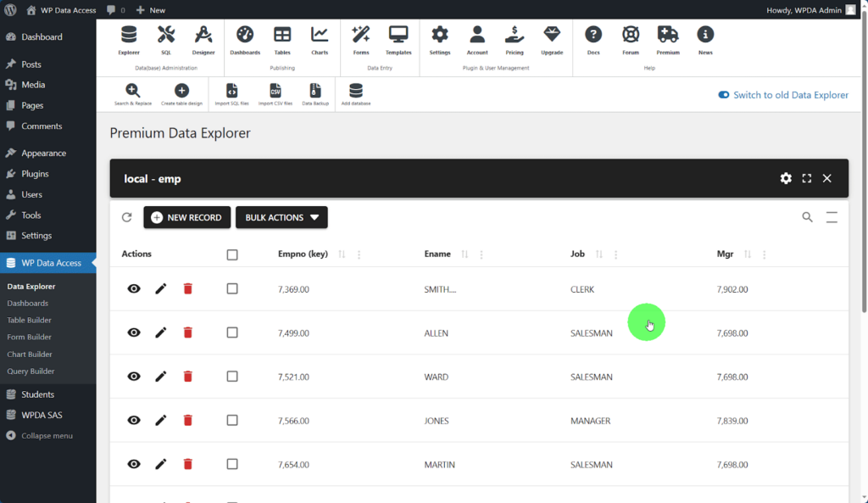Image resolution: width=868 pixels, height=503 pixels.
Task: Refresh the emp table data
Action: 127,218
